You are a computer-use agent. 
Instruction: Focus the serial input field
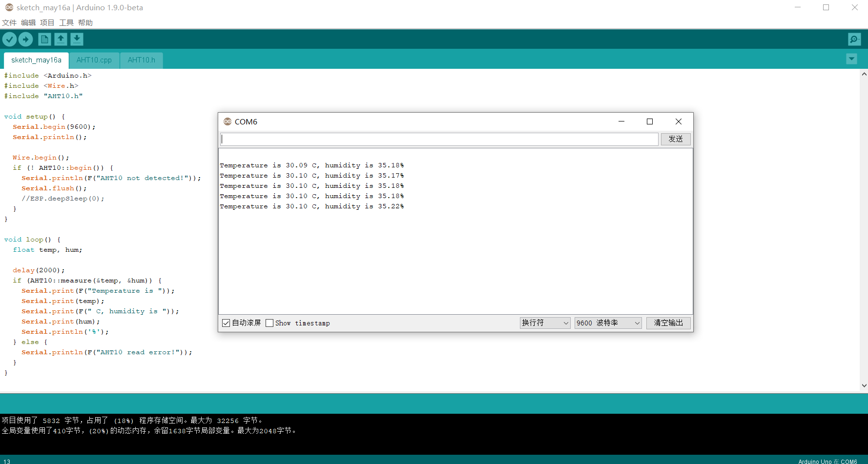438,139
